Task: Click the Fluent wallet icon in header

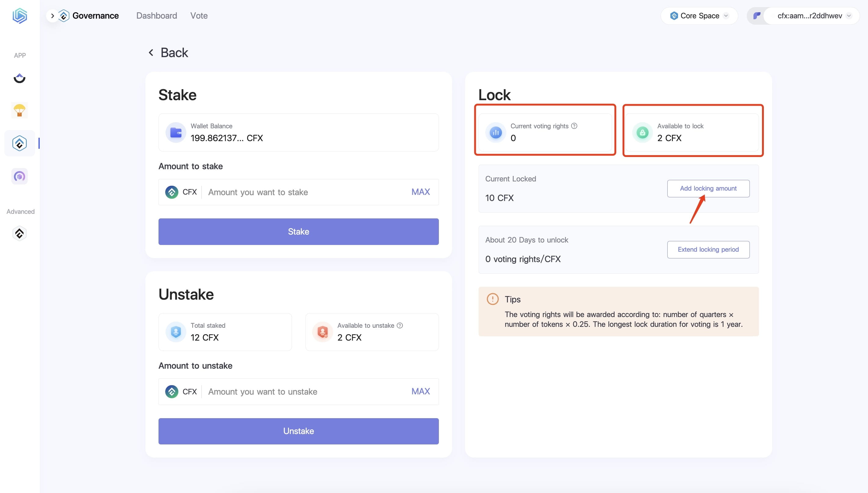Action: 757,16
